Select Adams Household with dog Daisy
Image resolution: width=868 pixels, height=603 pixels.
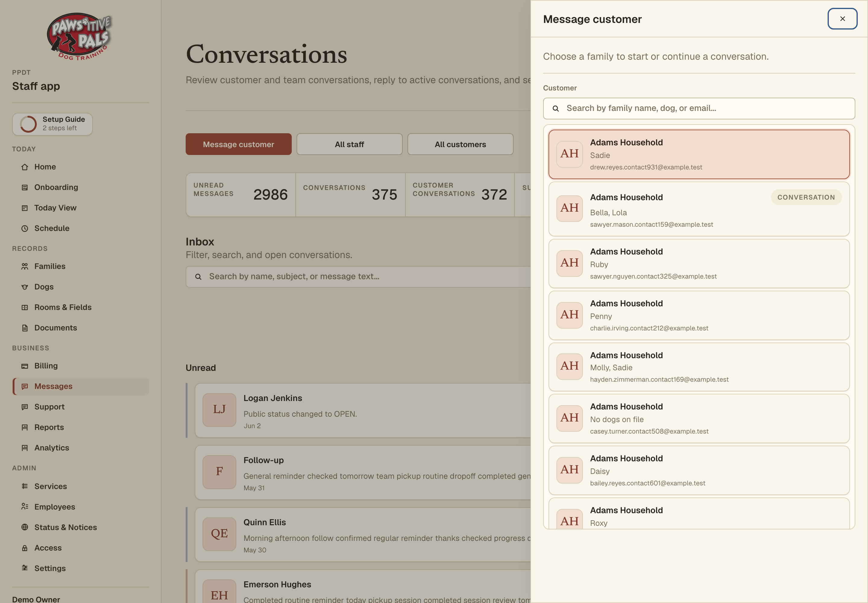(699, 470)
